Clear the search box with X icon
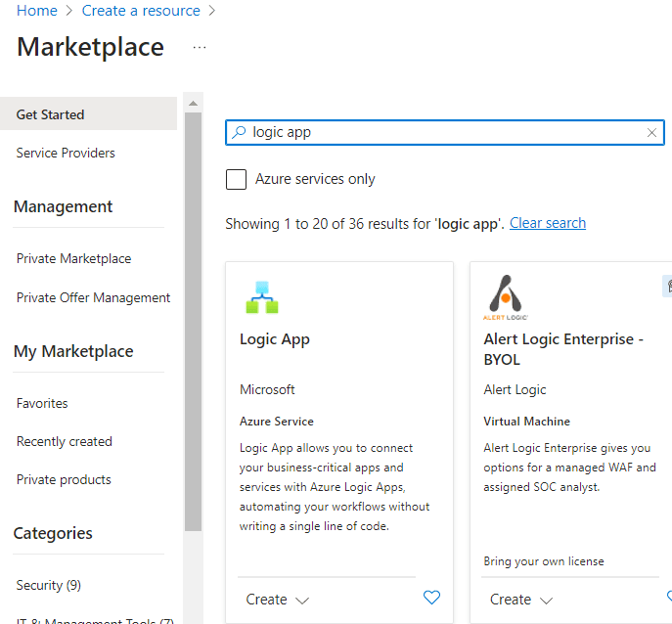Image resolution: width=672 pixels, height=624 pixels. pos(651,132)
